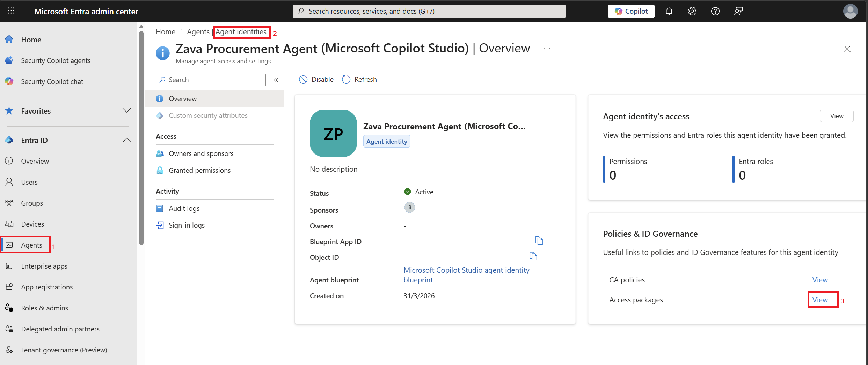Open Microsoft Copilot Studio agent identity blueprint link
The height and width of the screenshot is (365, 868).
466,275
